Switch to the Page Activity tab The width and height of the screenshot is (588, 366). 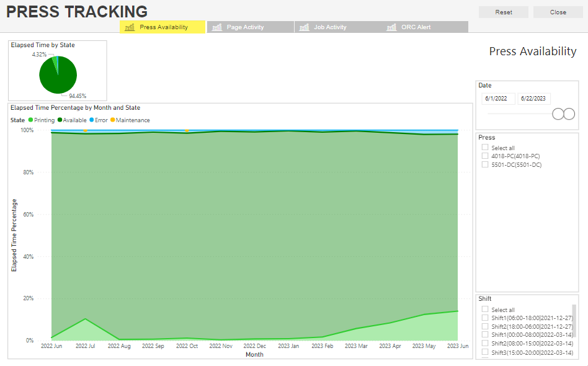(x=251, y=27)
